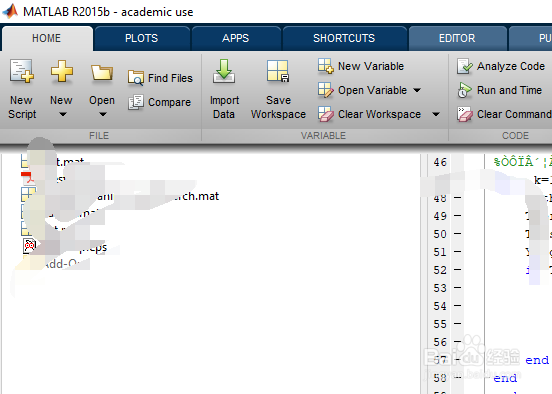Click the Analyze Code label
The height and width of the screenshot is (394, 552).
click(x=511, y=66)
